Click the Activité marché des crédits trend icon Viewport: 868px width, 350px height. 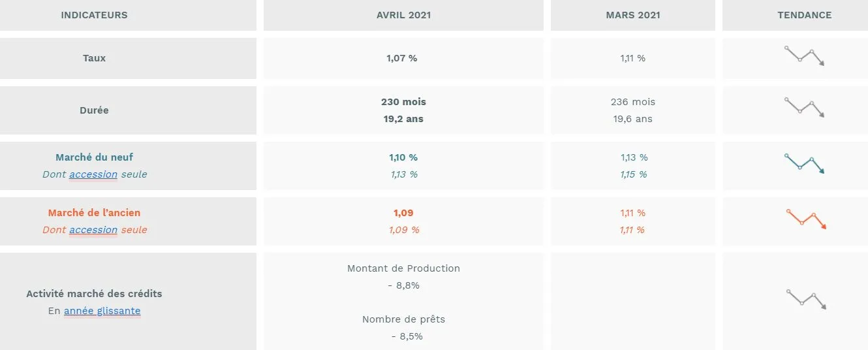tap(807, 299)
